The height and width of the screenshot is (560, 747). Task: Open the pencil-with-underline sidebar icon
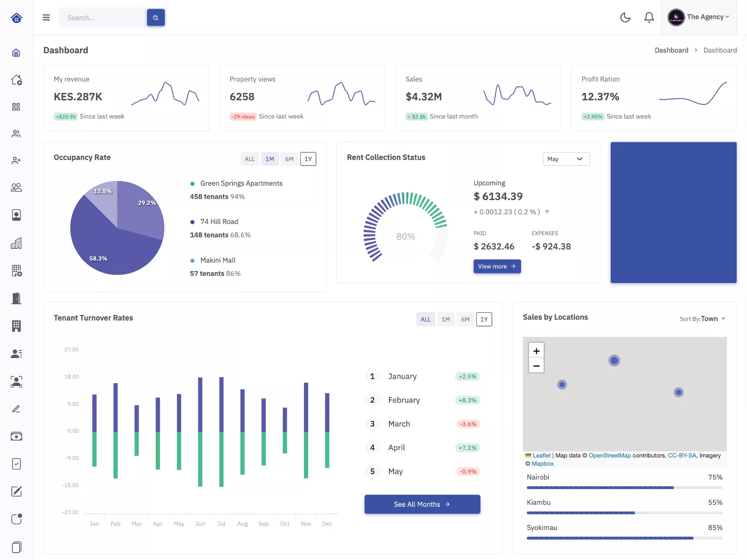click(16, 409)
